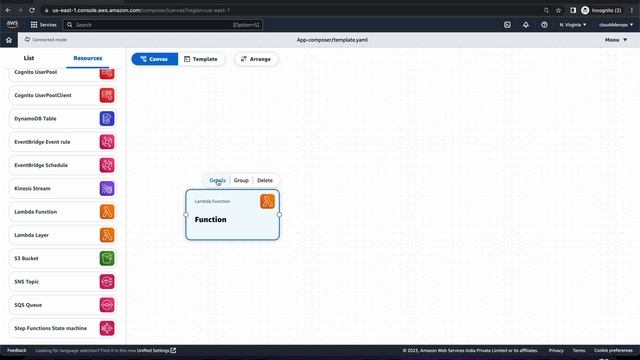Select the SNS Topic resource label
The image size is (640, 360).
[26, 281]
